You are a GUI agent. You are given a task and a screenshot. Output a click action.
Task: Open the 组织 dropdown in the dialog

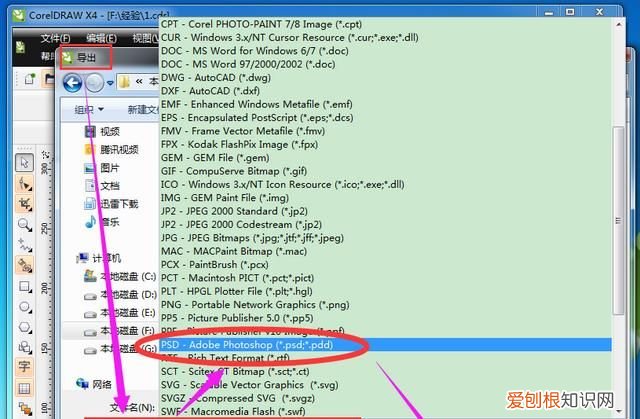click(89, 109)
